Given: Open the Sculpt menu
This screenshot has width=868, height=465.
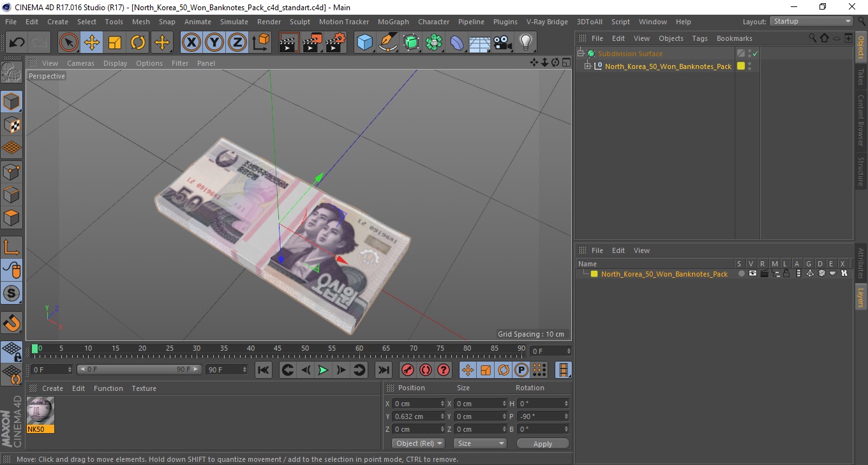Looking at the screenshot, I should pos(300,22).
